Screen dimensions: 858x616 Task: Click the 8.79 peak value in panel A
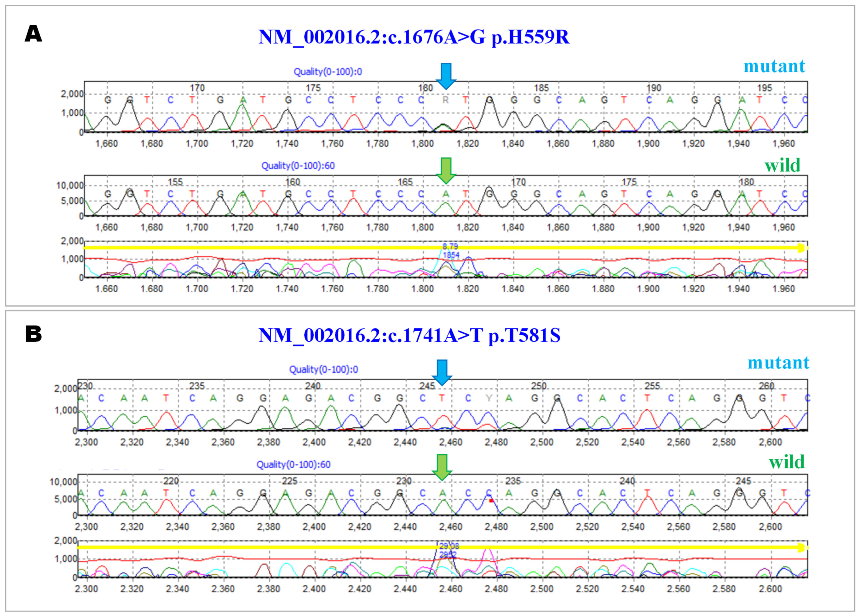pos(450,246)
